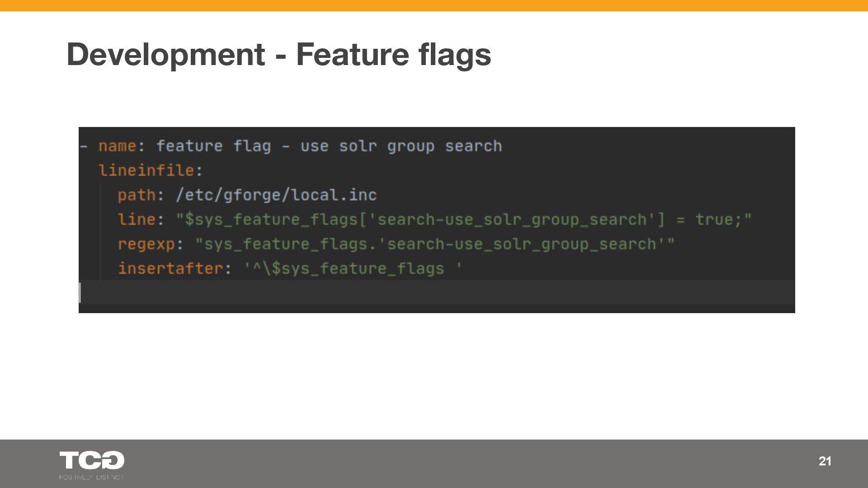Click the leading dash before 'name'
This screenshot has width=868, height=488.
[x=84, y=146]
